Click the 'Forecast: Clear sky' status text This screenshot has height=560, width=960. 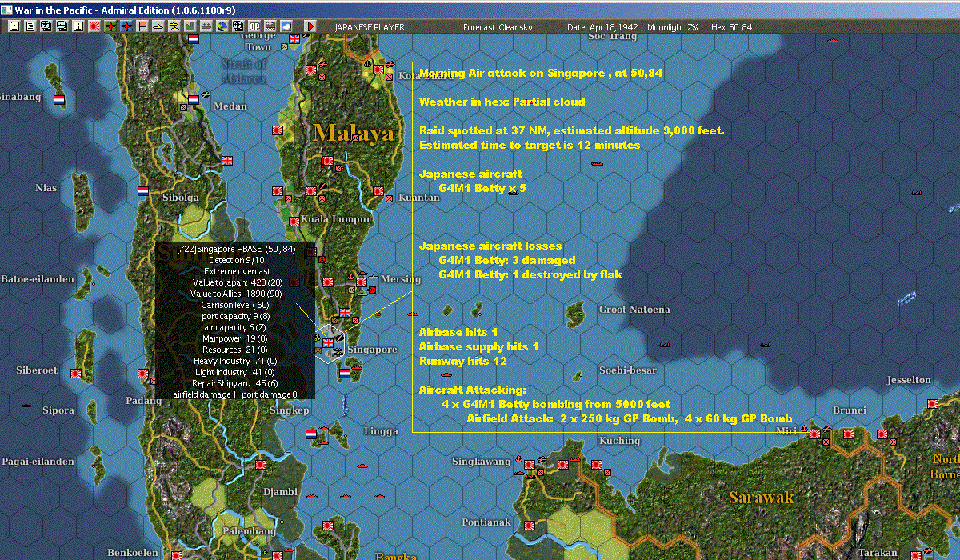[498, 26]
